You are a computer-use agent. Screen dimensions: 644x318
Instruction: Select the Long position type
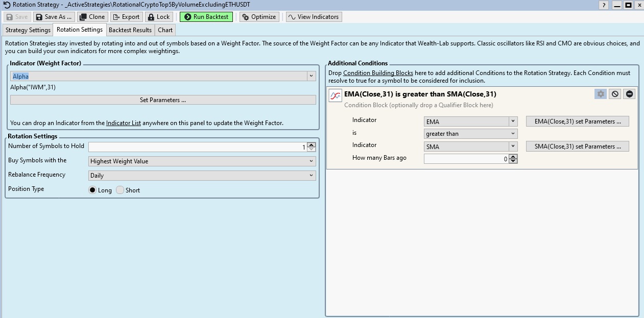click(92, 190)
